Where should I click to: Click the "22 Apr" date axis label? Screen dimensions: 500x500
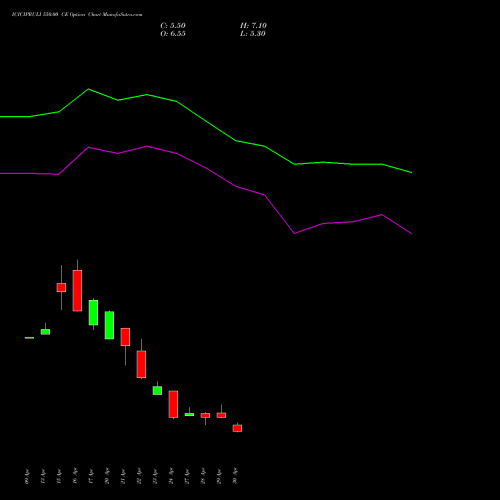[x=139, y=477]
